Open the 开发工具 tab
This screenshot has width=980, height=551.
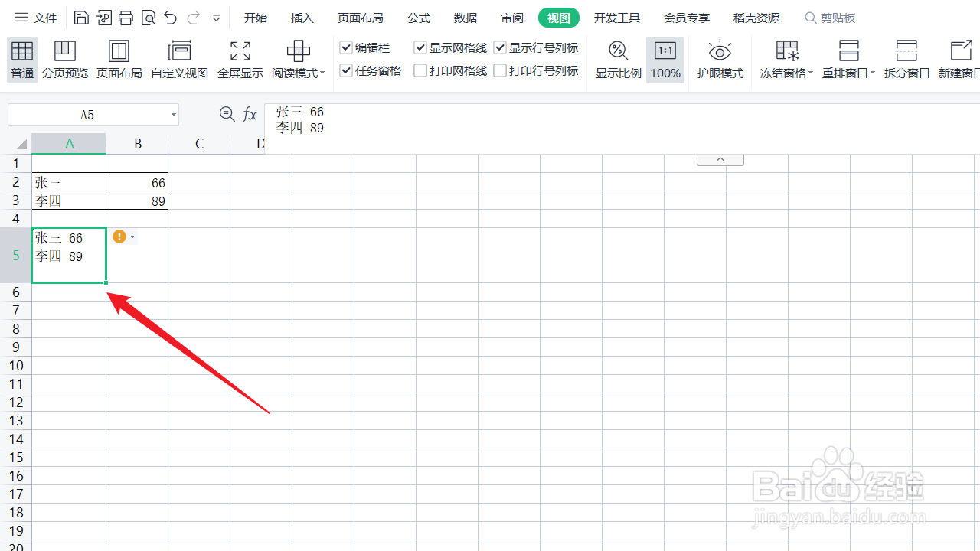pos(617,18)
